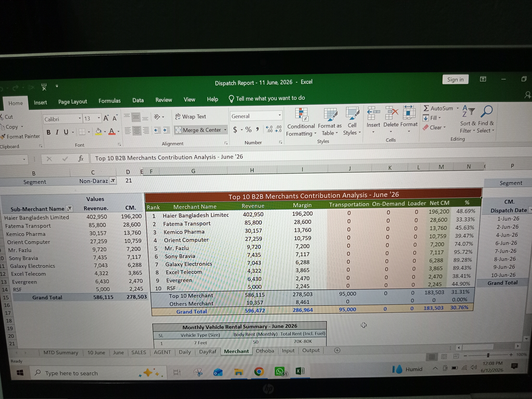The image size is (532, 399).
Task: Click Decrease Decimal icon
Action: point(278,129)
